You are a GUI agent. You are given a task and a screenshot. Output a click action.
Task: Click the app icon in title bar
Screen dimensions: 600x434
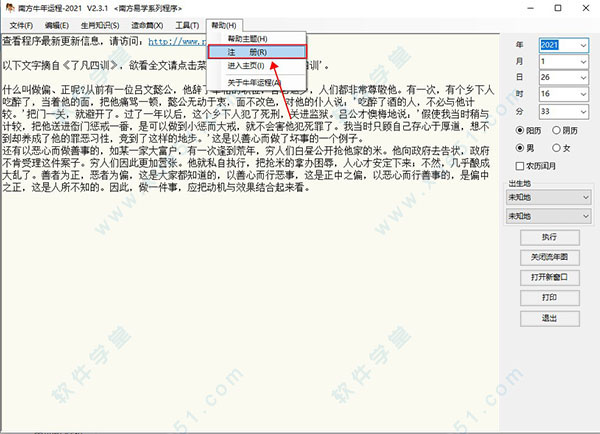tap(8, 7)
